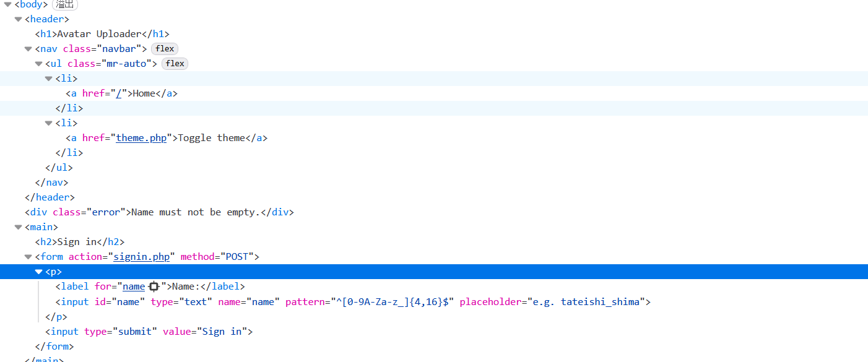Click the value attribute "Sign in" on submit input
Image resolution: width=868 pixels, height=362 pixels.
coord(222,332)
